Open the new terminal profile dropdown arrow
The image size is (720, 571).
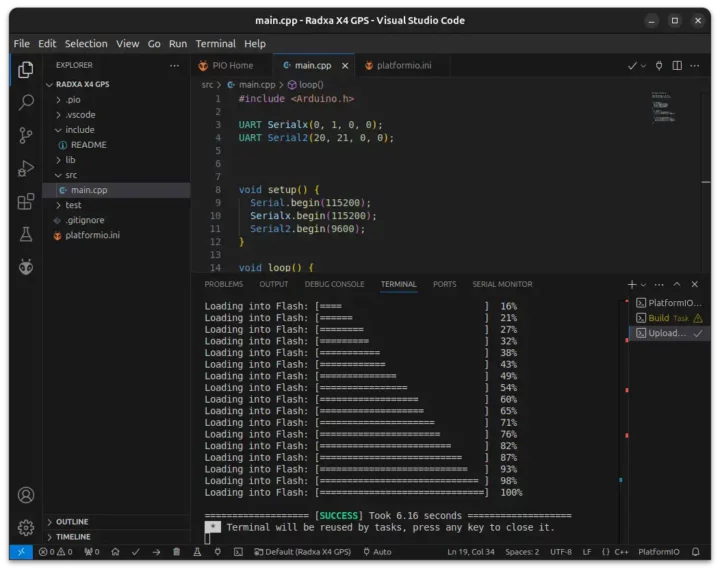click(x=643, y=285)
